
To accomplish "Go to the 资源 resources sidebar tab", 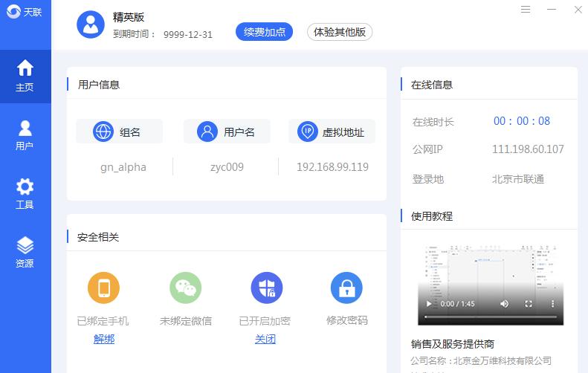I will pos(25,253).
